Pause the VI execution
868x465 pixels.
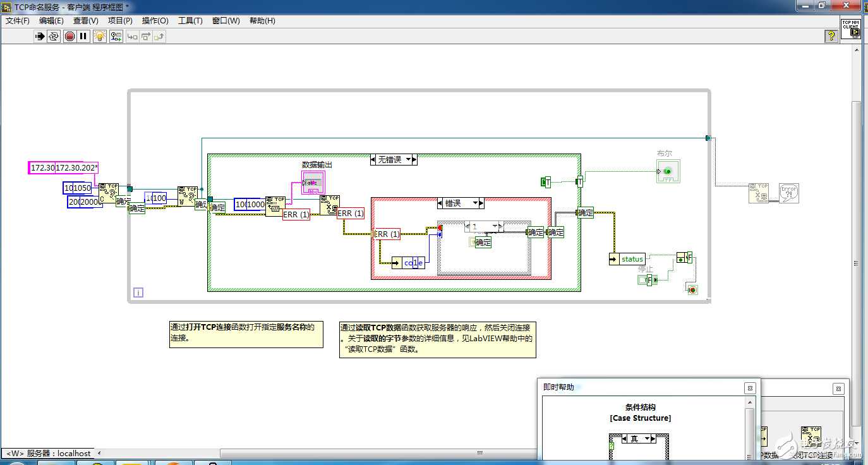[83, 37]
